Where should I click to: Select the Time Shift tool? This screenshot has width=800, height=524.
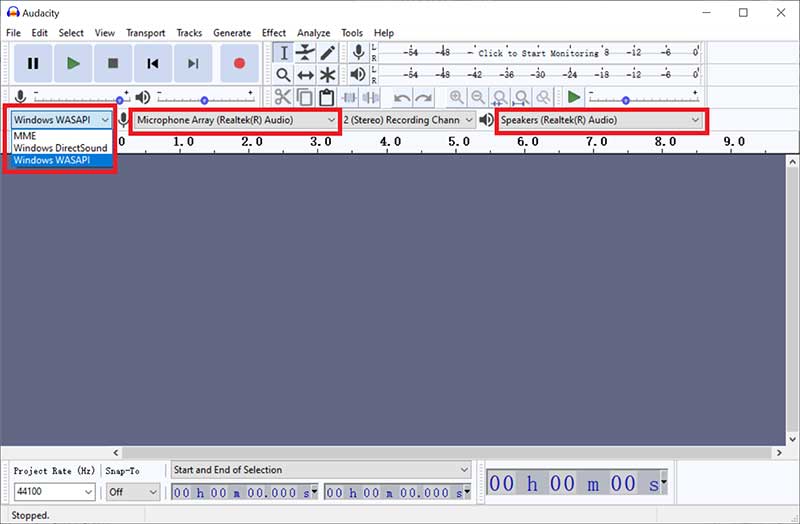pos(305,74)
